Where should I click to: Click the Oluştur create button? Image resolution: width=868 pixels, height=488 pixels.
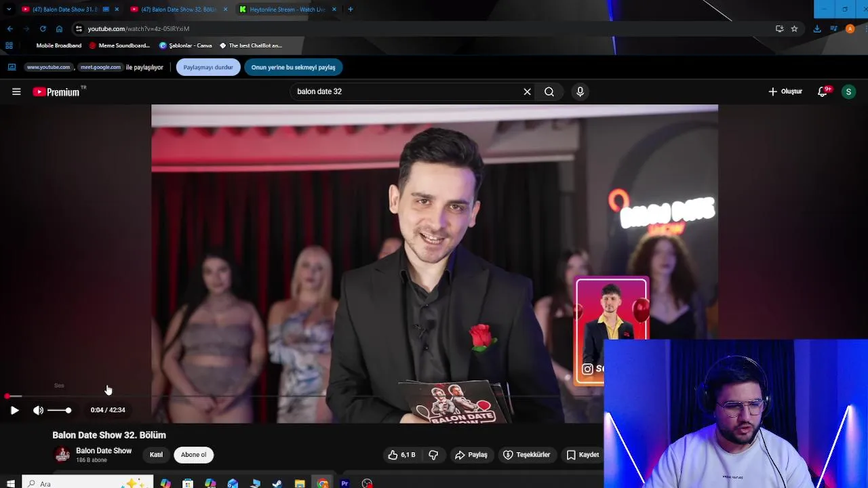pos(785,91)
